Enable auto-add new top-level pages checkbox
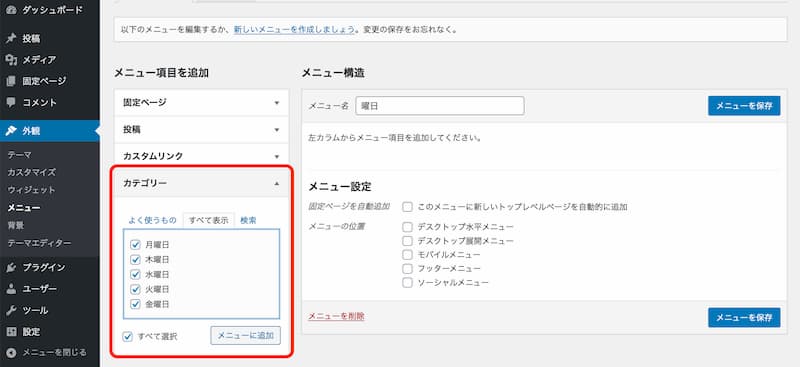The width and height of the screenshot is (800, 367). [x=407, y=207]
